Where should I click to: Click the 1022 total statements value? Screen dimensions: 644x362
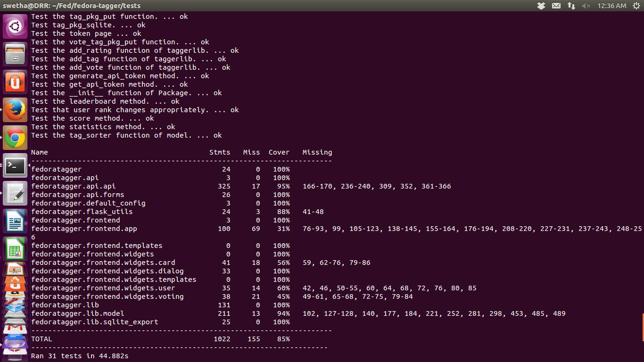(222, 339)
